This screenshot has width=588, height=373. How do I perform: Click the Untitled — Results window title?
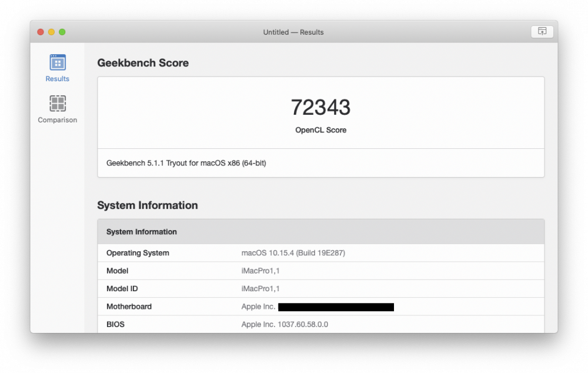pyautogui.click(x=293, y=32)
